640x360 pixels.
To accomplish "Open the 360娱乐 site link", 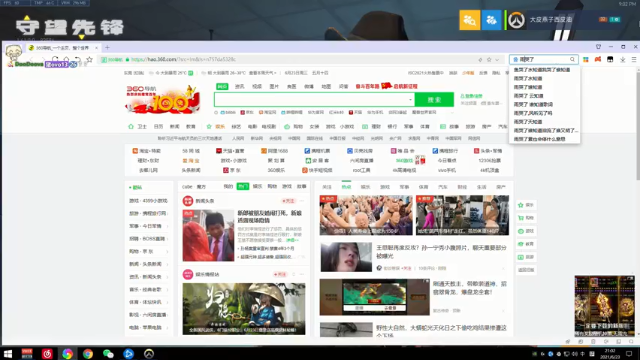I will [x=276, y=170].
